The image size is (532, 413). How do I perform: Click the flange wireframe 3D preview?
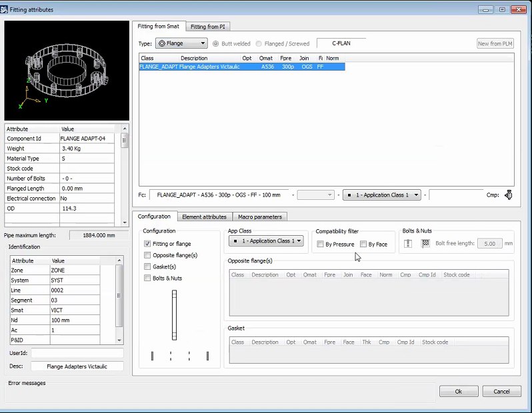[x=67, y=71]
